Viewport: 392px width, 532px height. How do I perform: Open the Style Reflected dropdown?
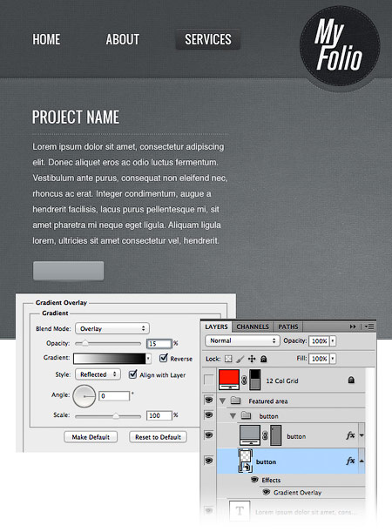pos(98,374)
